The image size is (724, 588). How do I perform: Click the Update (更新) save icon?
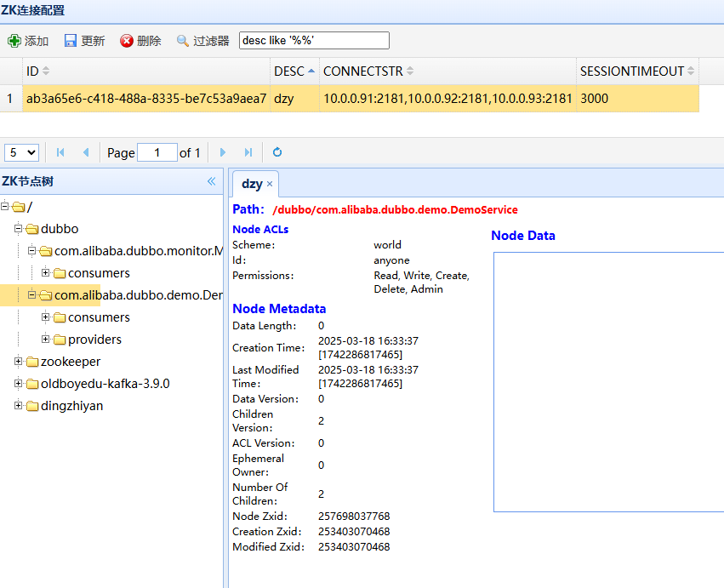pos(71,41)
